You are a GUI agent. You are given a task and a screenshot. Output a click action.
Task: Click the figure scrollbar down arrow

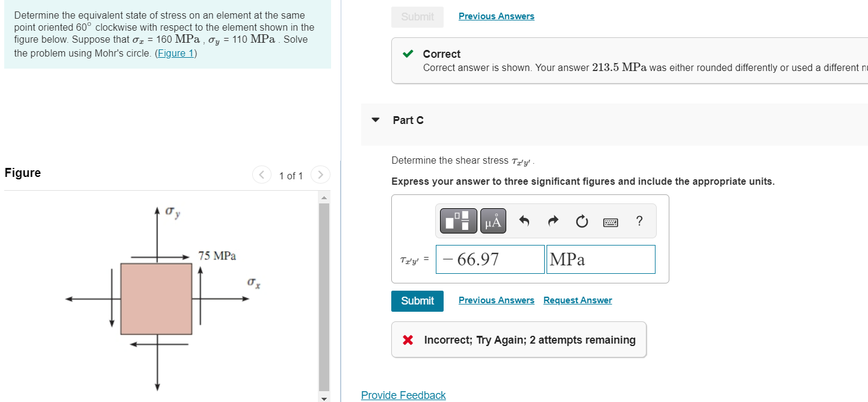324,397
